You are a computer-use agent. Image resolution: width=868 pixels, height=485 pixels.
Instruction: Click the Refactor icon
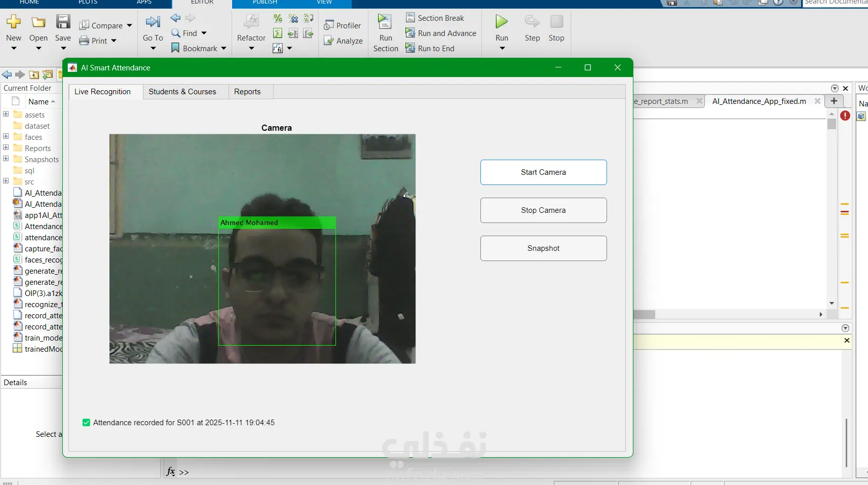[251, 21]
